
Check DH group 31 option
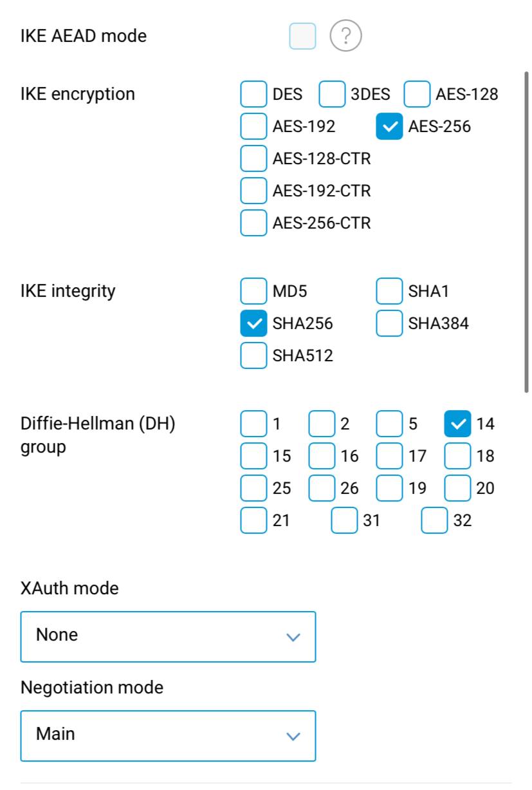point(344,520)
